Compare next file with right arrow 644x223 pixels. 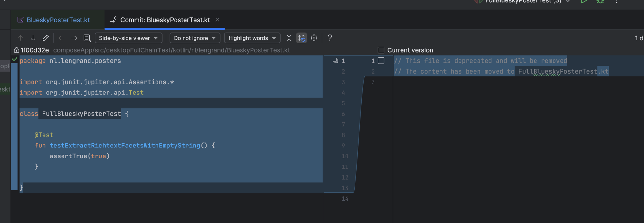point(74,38)
